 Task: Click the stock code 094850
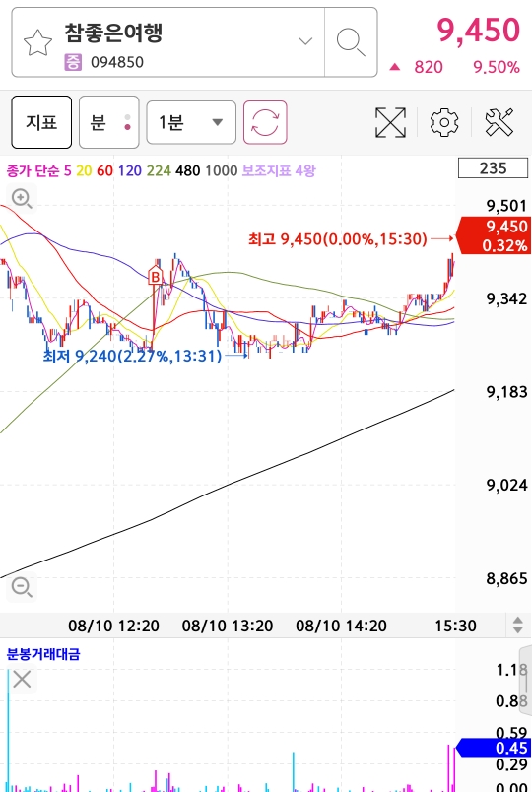click(x=117, y=63)
